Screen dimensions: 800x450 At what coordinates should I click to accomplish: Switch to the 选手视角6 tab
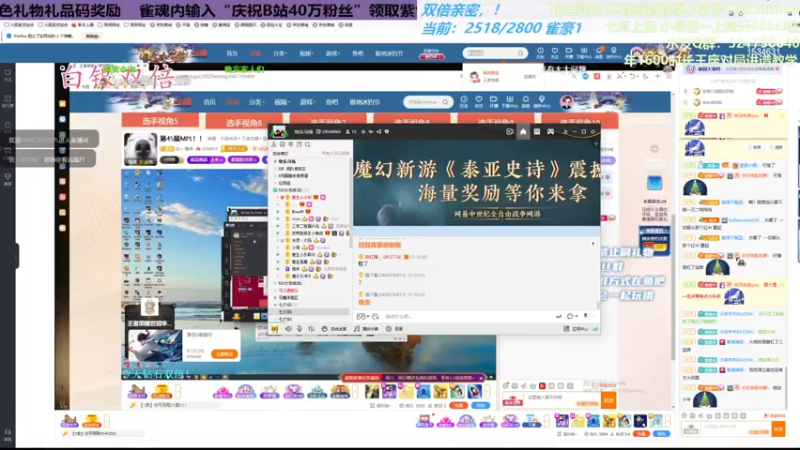pos(244,122)
